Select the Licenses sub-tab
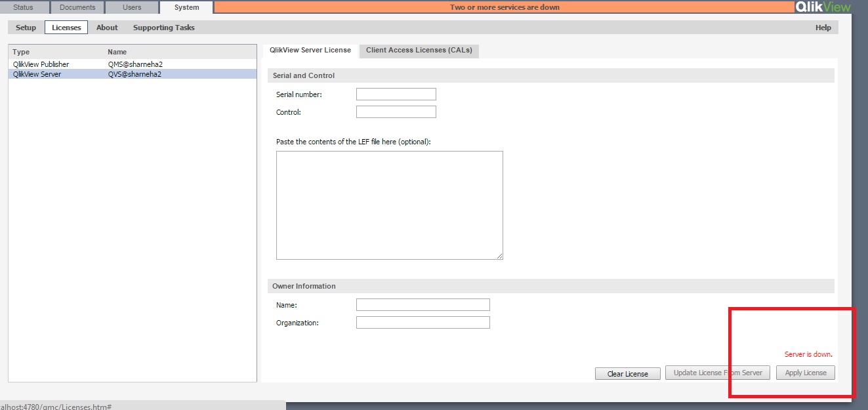Viewport: 868px width, 410px height. (x=66, y=28)
